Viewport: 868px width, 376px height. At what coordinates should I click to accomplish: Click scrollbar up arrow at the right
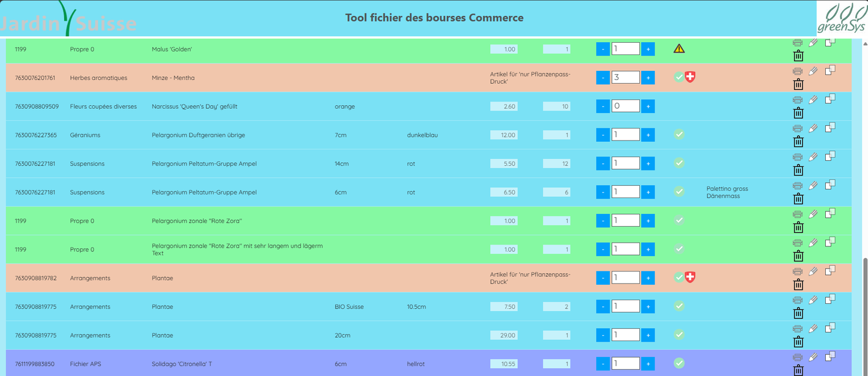tap(864, 44)
